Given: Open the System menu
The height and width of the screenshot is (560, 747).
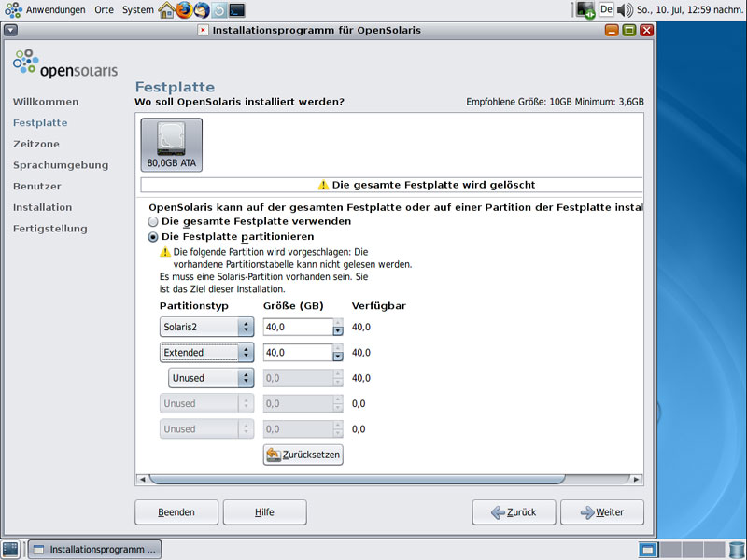Looking at the screenshot, I should (138, 10).
